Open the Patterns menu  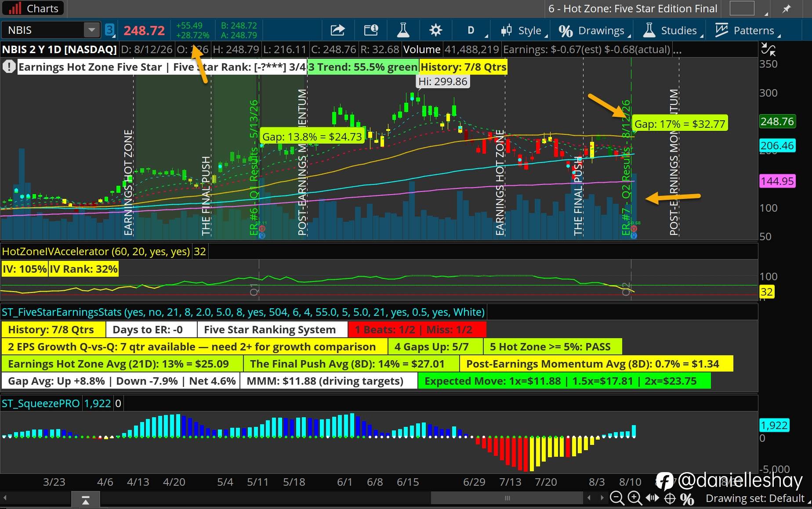[747, 30]
